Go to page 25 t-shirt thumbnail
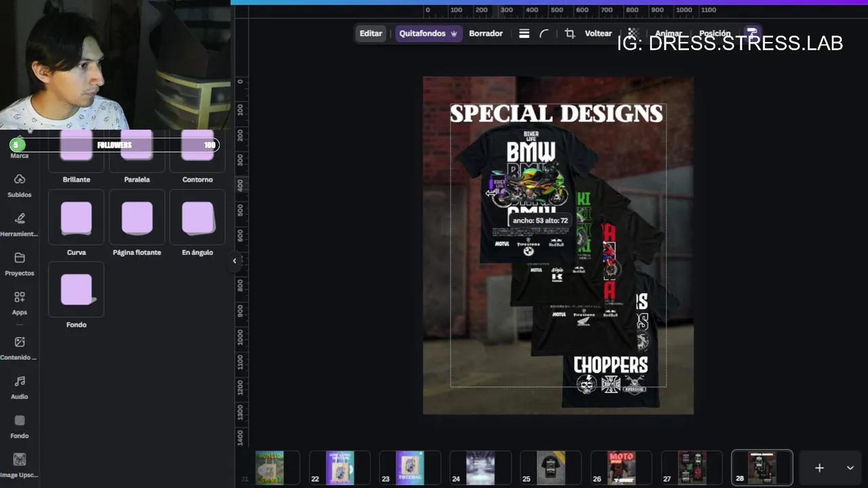The width and height of the screenshot is (868, 488). 551,468
